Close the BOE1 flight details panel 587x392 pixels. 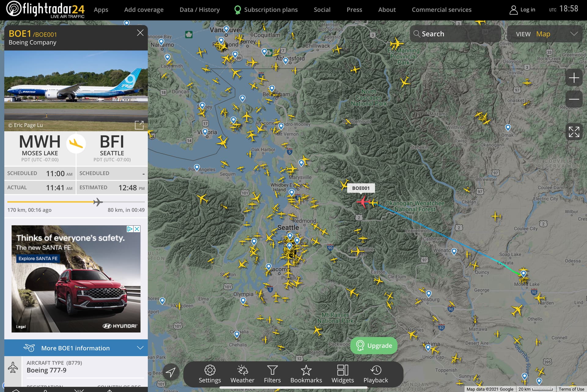pos(140,33)
